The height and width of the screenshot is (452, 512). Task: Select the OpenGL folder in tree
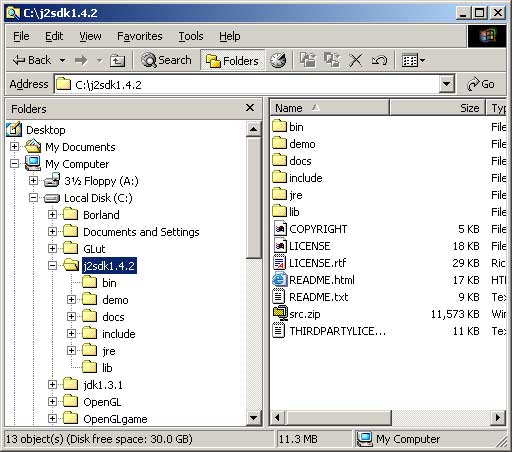[x=102, y=402]
